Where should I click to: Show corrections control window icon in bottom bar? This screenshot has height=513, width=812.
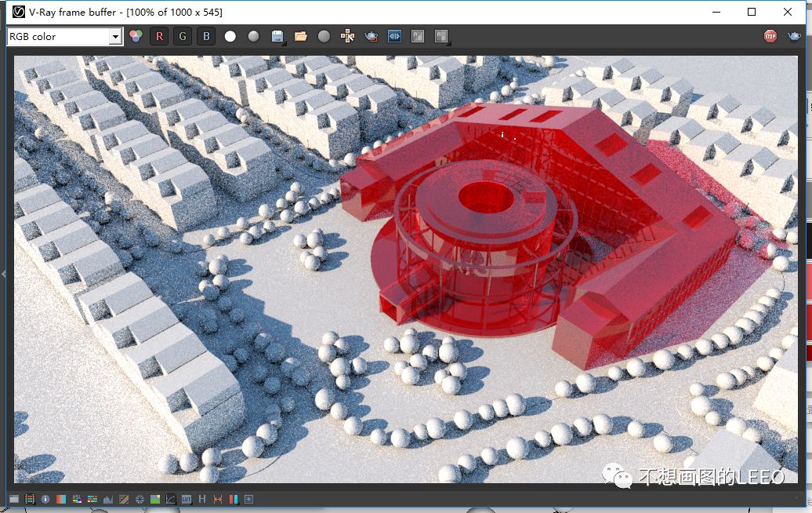(x=14, y=499)
